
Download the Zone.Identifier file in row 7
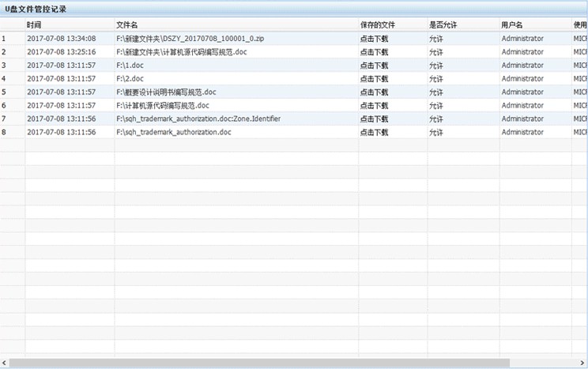pos(374,119)
